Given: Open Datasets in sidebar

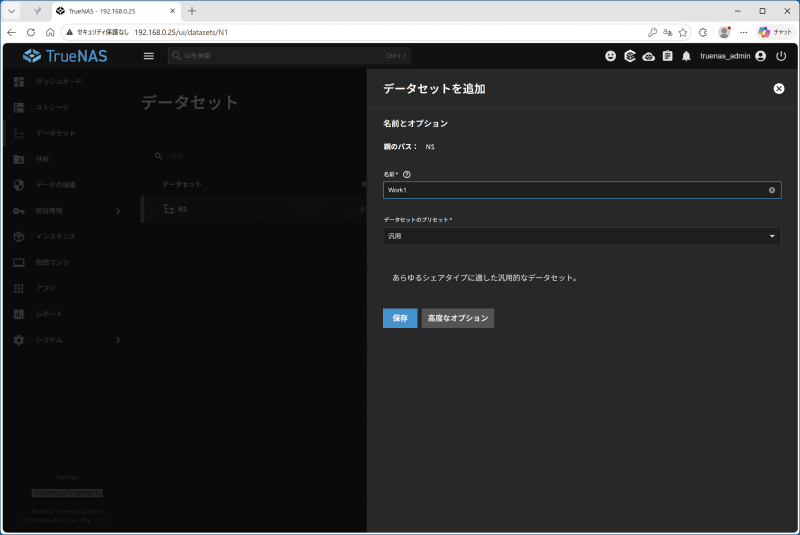Looking at the screenshot, I should (56, 133).
